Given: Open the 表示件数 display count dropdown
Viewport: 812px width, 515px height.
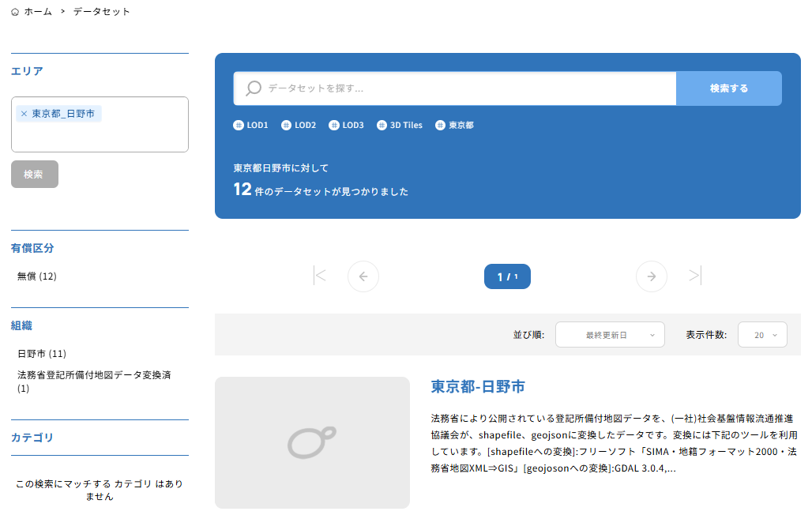Looking at the screenshot, I should [x=762, y=335].
